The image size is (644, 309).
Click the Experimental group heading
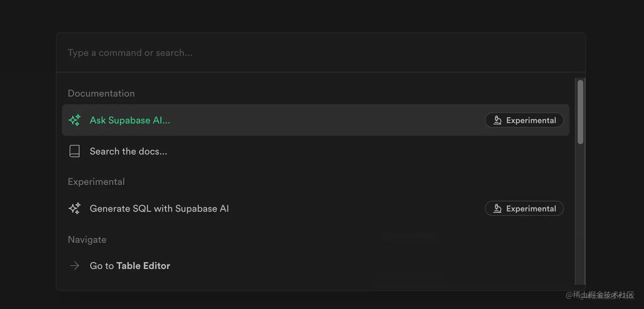(96, 182)
